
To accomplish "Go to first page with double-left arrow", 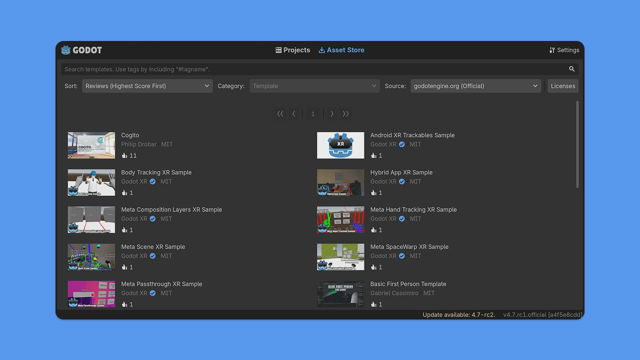I will [x=280, y=114].
